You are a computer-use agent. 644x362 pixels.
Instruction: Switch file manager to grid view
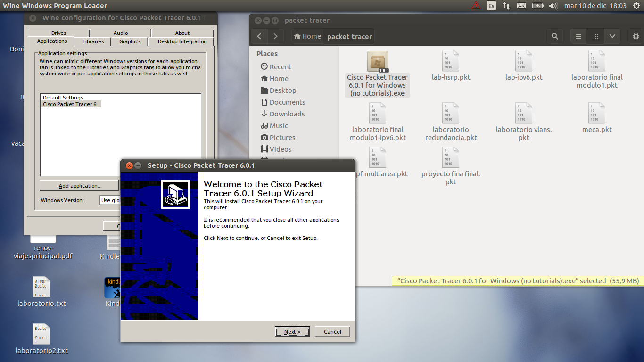[x=595, y=36]
